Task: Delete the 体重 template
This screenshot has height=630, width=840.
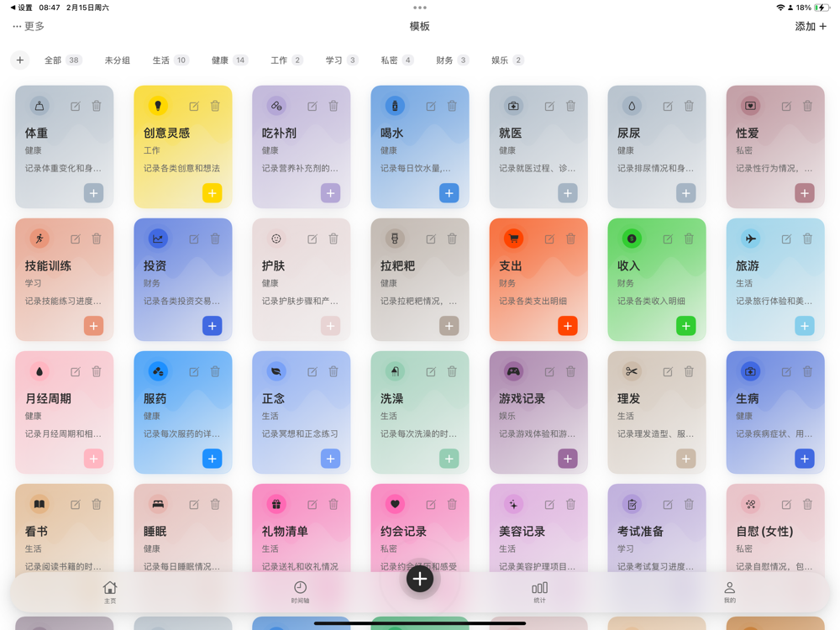Action: [97, 106]
